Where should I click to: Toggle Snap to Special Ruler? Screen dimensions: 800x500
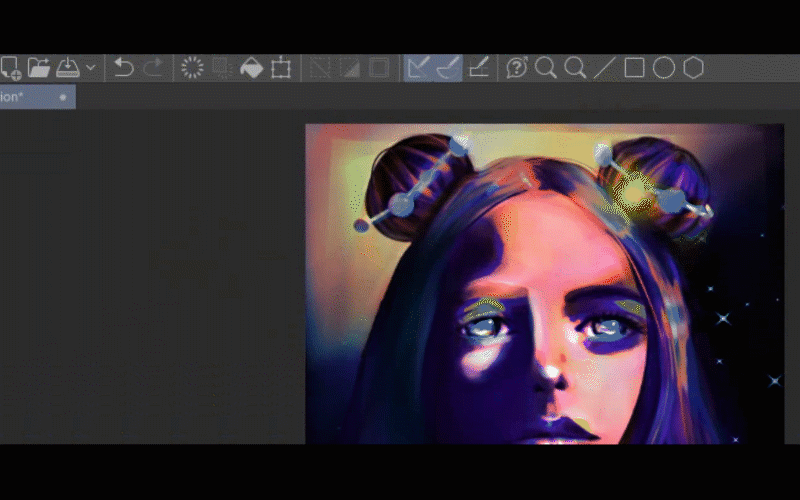pos(447,68)
